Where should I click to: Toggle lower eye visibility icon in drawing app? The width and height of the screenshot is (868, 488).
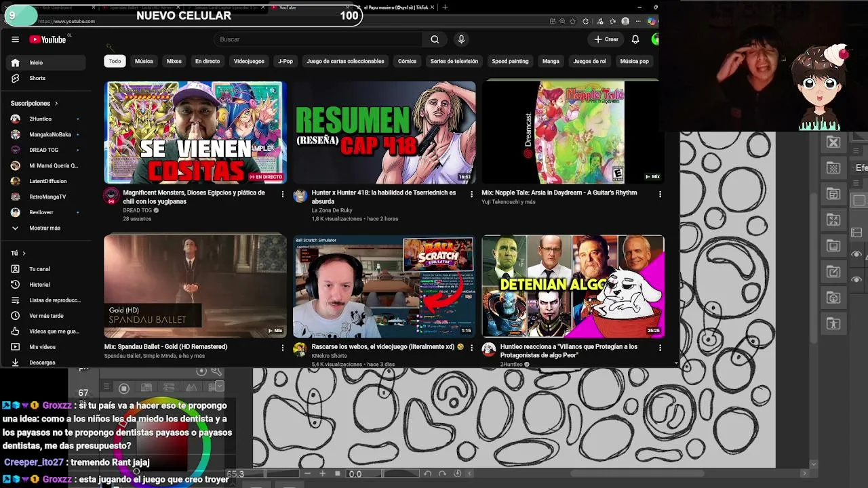pyautogui.click(x=856, y=279)
